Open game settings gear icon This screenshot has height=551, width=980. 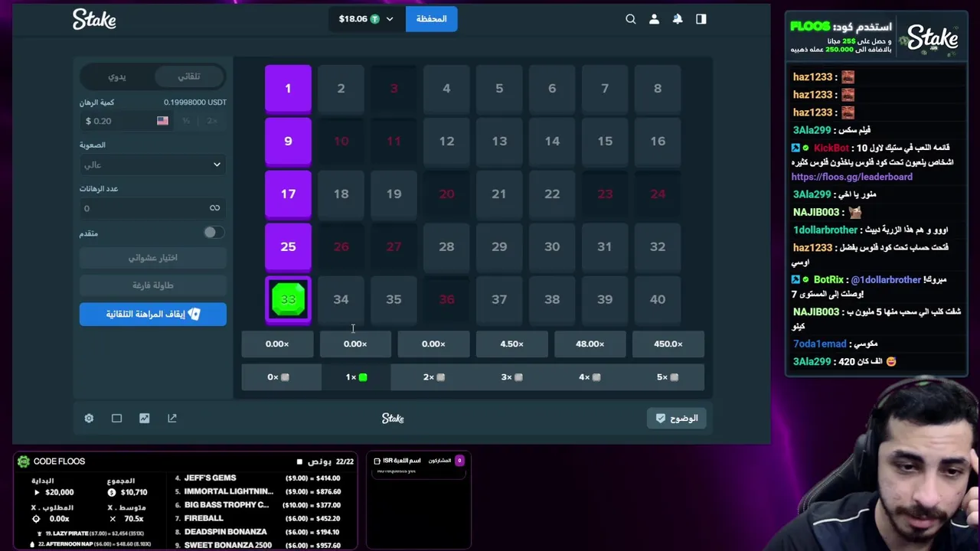pos(89,418)
